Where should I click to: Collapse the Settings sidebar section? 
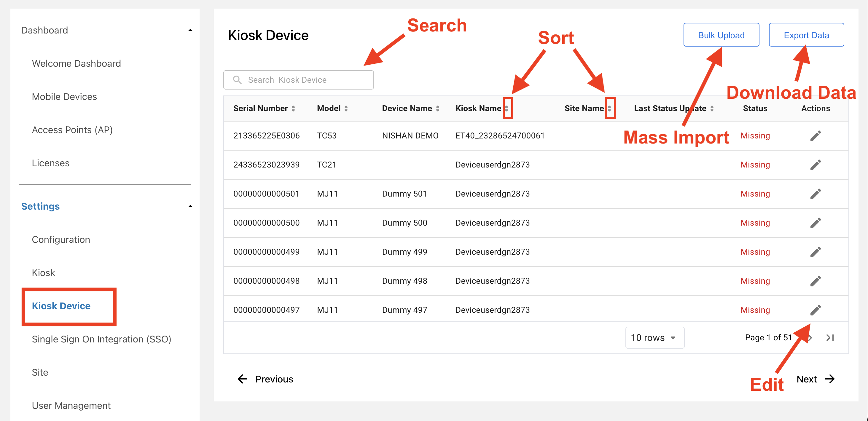click(x=190, y=206)
